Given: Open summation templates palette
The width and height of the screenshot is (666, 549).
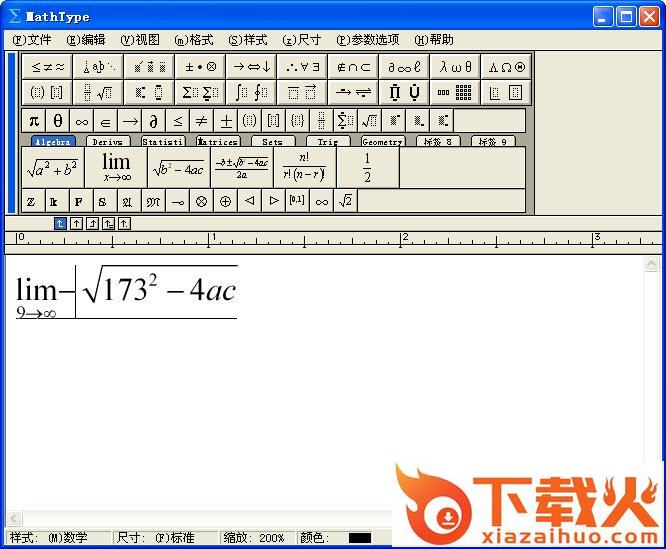Looking at the screenshot, I should (200, 92).
